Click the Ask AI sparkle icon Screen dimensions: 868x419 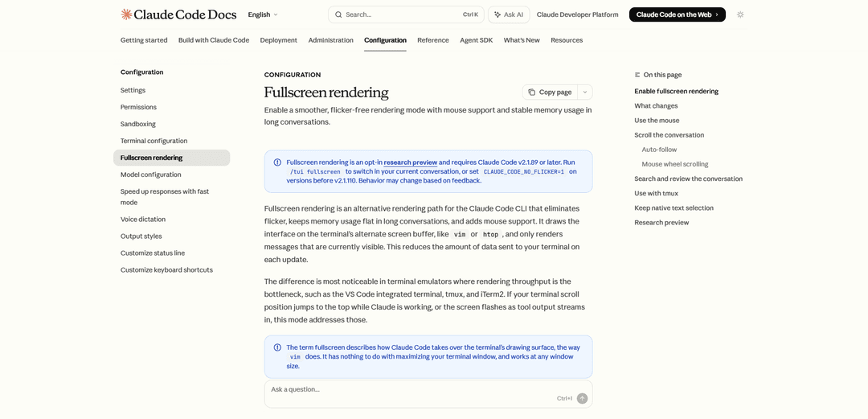[497, 14]
